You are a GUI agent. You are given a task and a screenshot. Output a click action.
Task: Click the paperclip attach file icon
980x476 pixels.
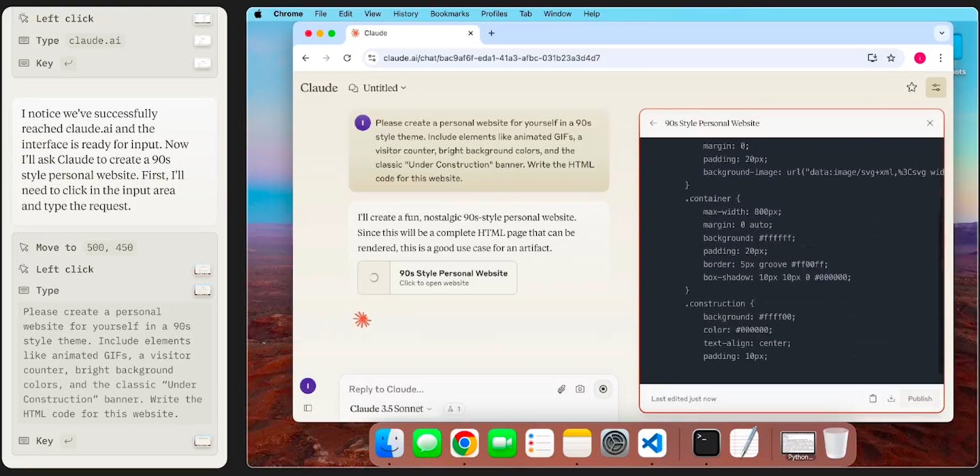click(x=561, y=389)
